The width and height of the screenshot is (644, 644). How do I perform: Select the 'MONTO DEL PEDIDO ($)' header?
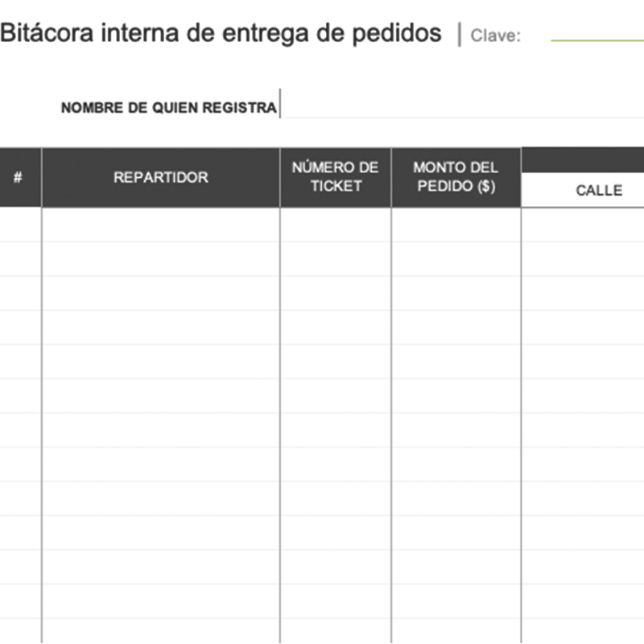click(456, 177)
